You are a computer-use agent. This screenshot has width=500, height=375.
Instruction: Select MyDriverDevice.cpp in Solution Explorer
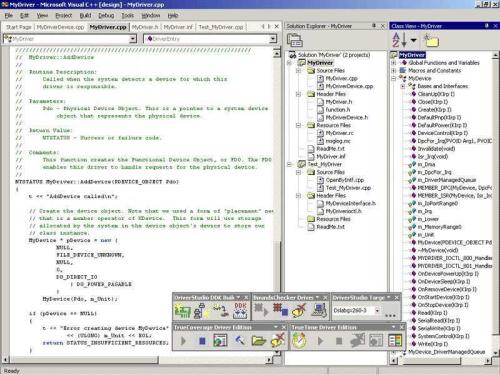point(349,86)
